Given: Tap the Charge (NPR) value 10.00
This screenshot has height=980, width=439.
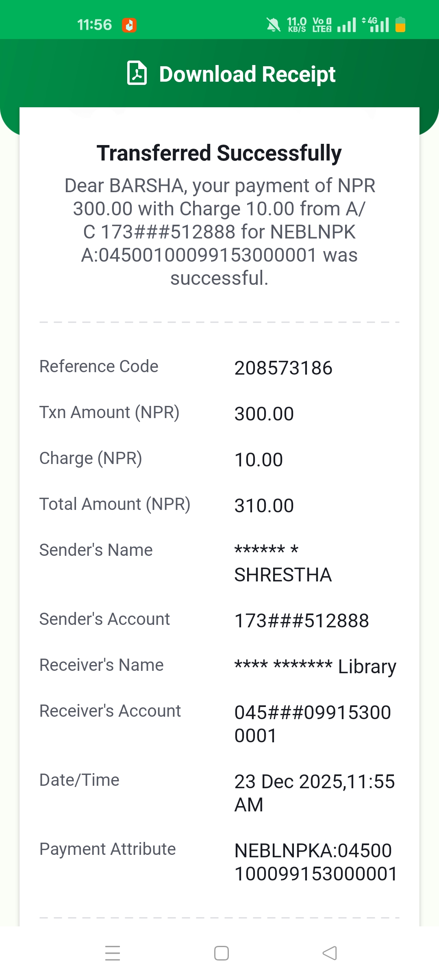Looking at the screenshot, I should point(259,460).
